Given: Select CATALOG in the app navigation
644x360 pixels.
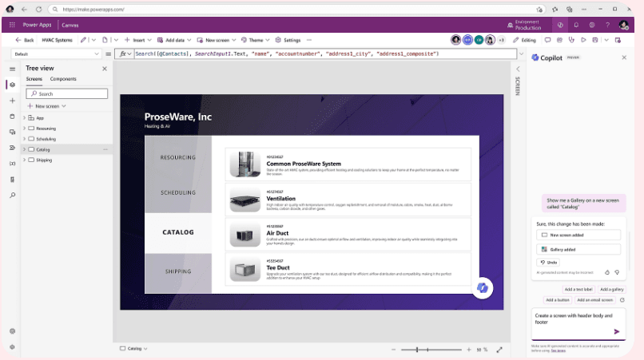Looking at the screenshot, I should tap(178, 232).
